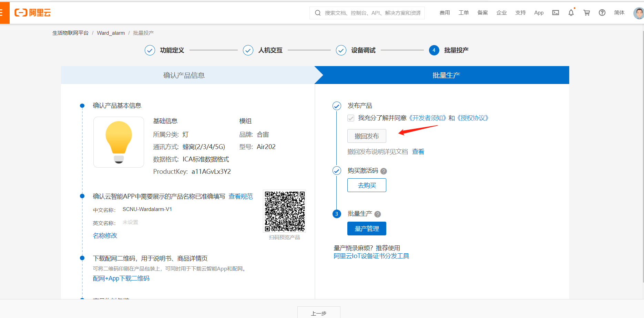
Task: Open the notifications bell
Action: point(571,13)
